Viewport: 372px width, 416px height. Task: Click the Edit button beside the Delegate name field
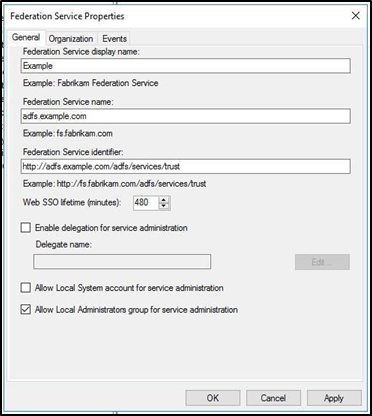[x=322, y=262]
